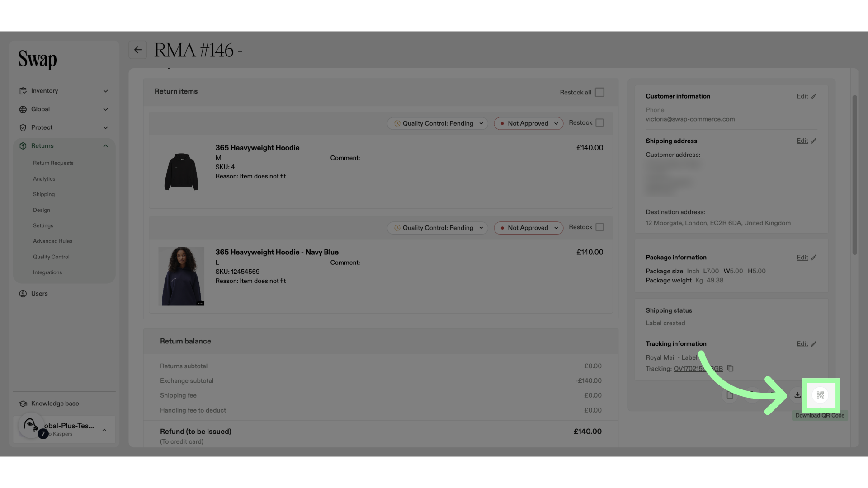Click Edit link for Shipping address

point(802,141)
